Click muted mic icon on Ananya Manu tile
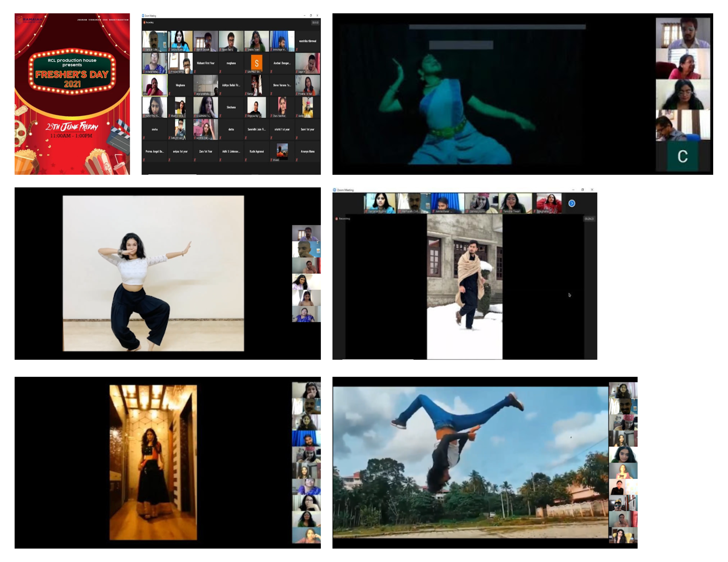The image size is (728, 562). click(x=297, y=160)
